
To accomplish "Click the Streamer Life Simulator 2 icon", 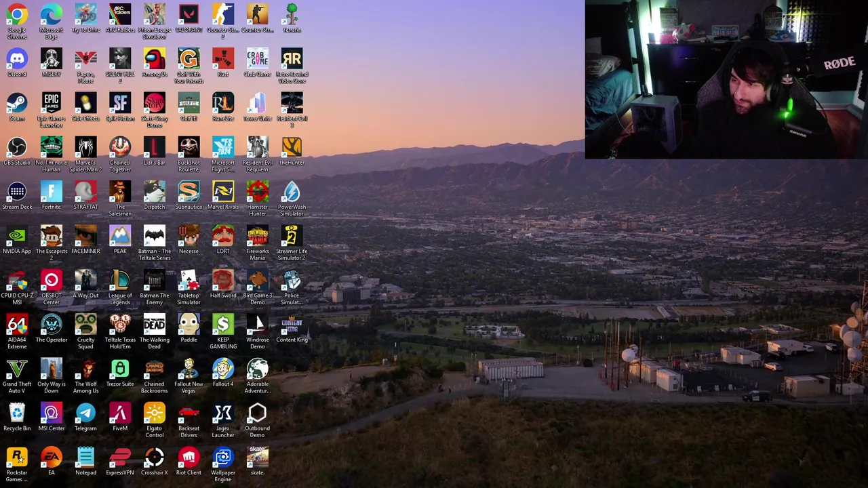I will click(292, 236).
